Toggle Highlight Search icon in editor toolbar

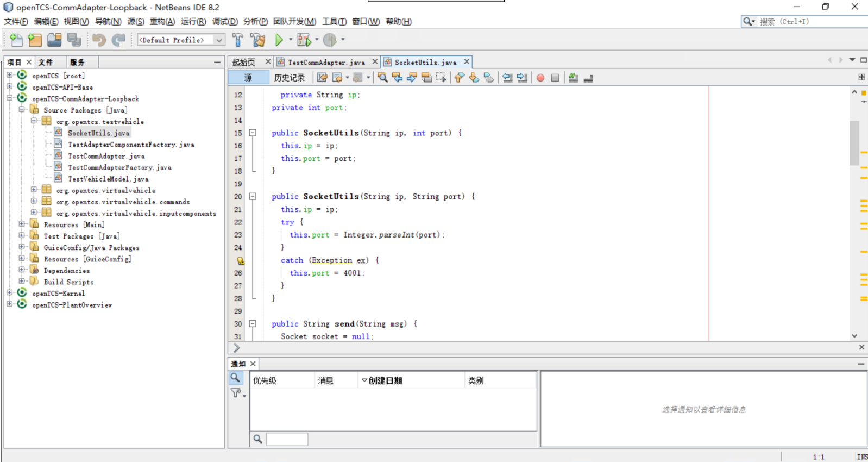click(426, 78)
